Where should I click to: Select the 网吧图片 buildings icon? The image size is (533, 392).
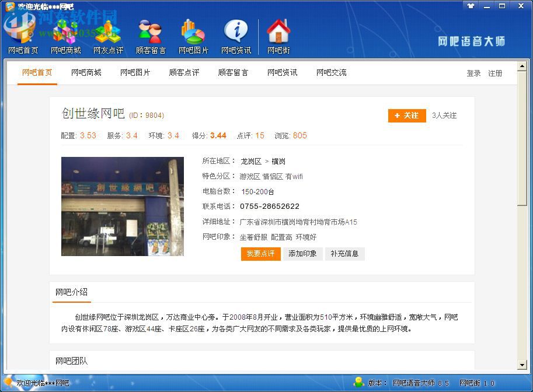[193, 30]
